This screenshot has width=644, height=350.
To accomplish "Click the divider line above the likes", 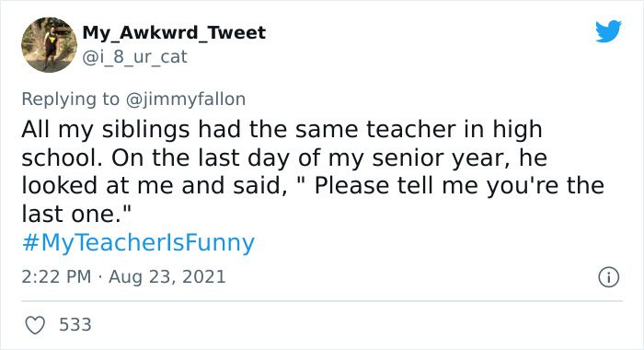I will [x=322, y=301].
